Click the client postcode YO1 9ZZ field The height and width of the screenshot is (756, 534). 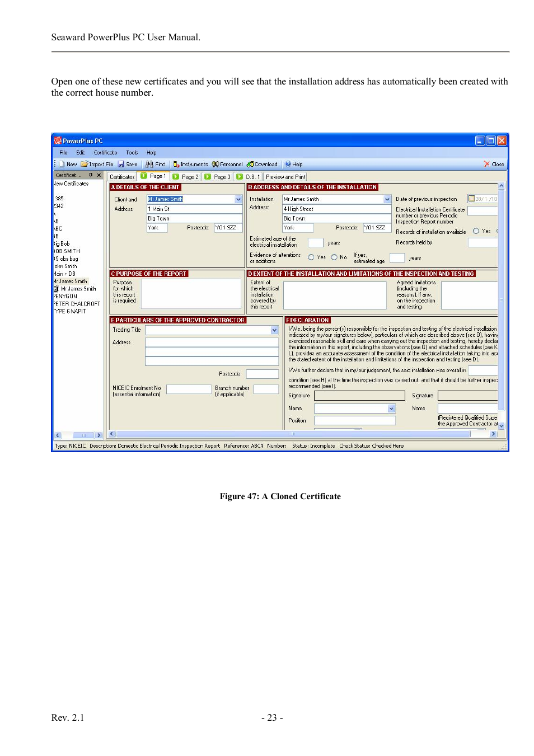[x=228, y=228]
